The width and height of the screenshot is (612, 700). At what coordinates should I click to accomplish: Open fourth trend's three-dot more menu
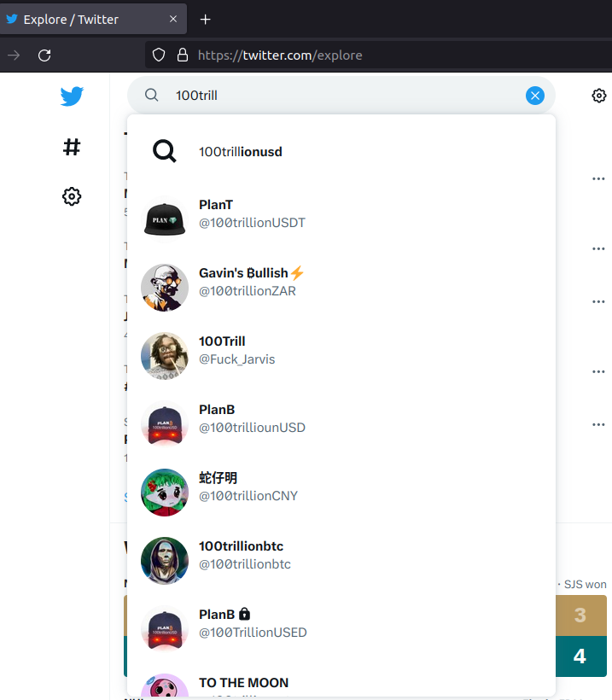(598, 372)
